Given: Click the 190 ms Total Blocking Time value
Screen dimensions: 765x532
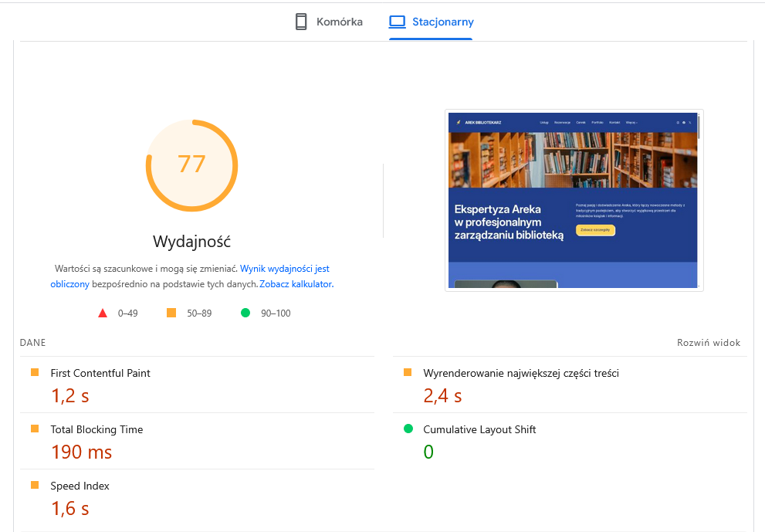Looking at the screenshot, I should point(80,452).
